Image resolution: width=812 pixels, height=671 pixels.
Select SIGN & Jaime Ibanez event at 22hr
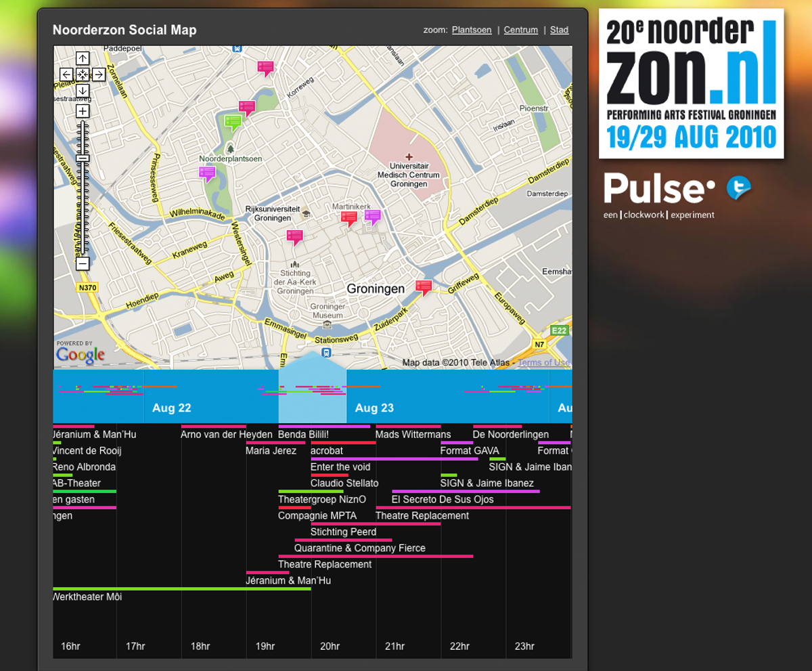click(487, 483)
